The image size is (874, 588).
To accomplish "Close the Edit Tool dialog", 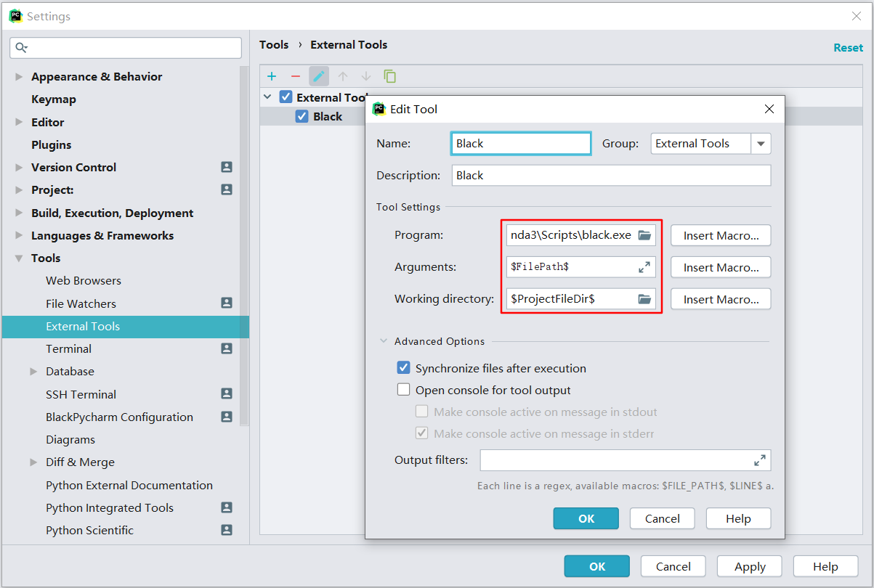I will pyautogui.click(x=769, y=109).
